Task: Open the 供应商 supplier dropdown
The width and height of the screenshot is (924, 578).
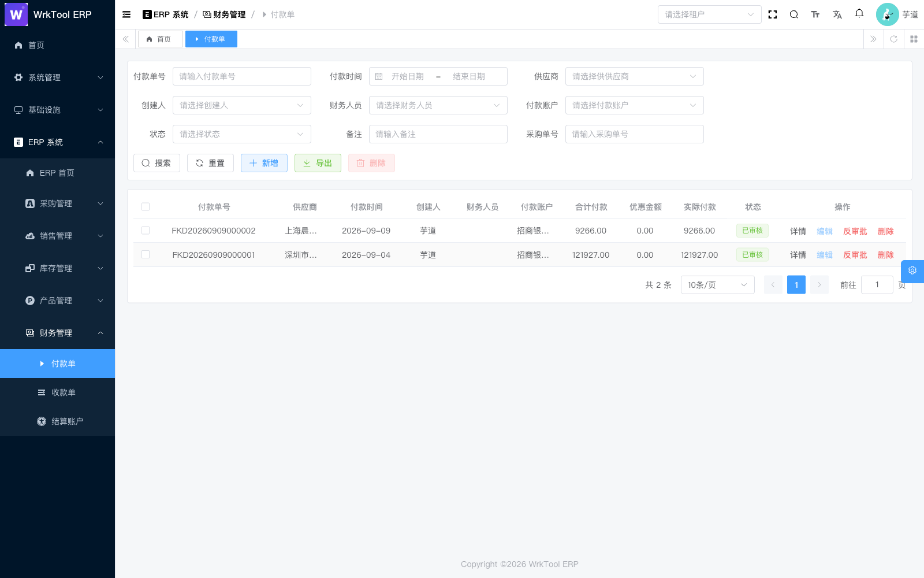Action: click(x=634, y=76)
